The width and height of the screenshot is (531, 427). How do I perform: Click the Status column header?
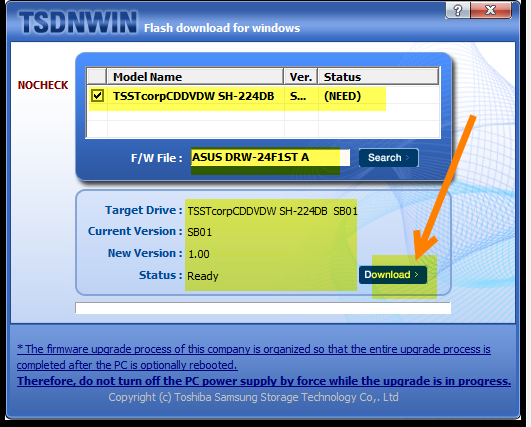click(x=378, y=77)
